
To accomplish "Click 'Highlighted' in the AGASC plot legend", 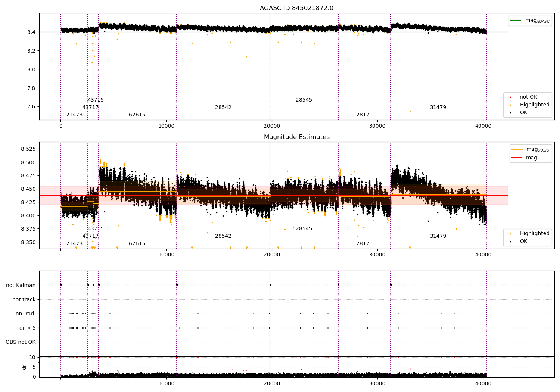I will click(x=534, y=105).
